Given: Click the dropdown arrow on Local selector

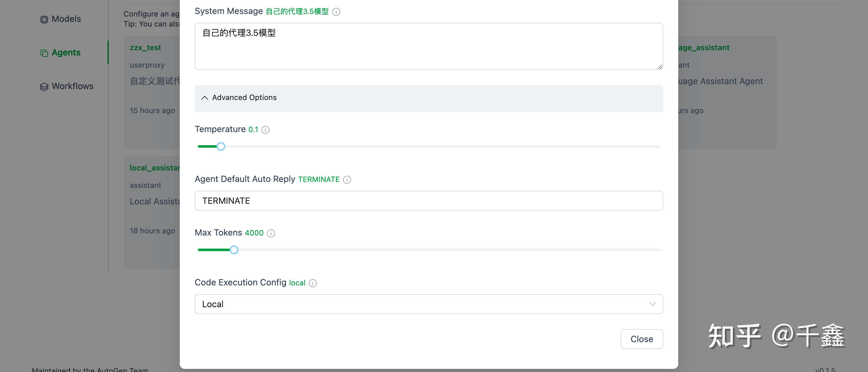Looking at the screenshot, I should (x=652, y=304).
